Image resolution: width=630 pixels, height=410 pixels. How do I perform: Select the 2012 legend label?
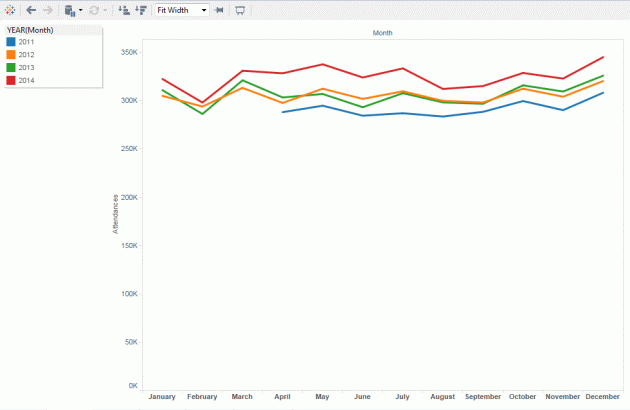[x=27, y=54]
